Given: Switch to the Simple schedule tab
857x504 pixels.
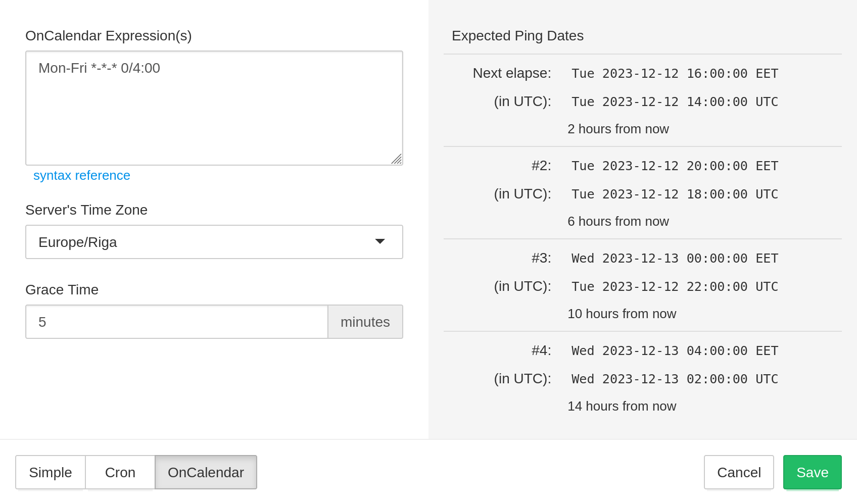Looking at the screenshot, I should pos(50,472).
